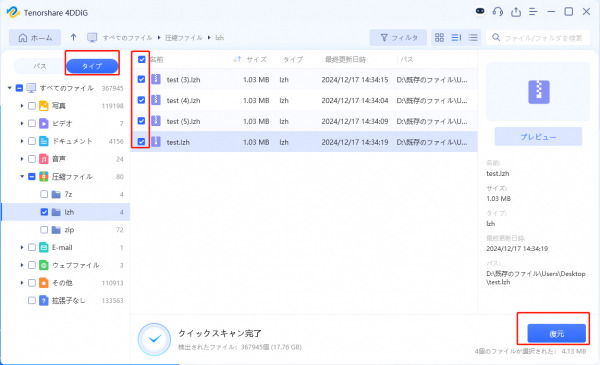The image size is (600, 365).
Task: Uncheck the test (5).lzh file checkbox
Action: 141,121
